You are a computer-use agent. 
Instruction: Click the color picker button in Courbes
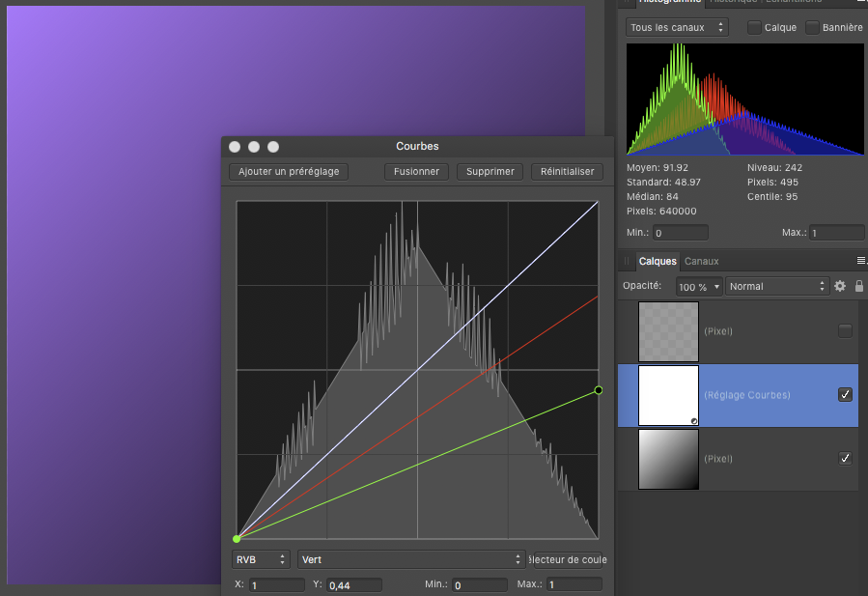pos(568,559)
